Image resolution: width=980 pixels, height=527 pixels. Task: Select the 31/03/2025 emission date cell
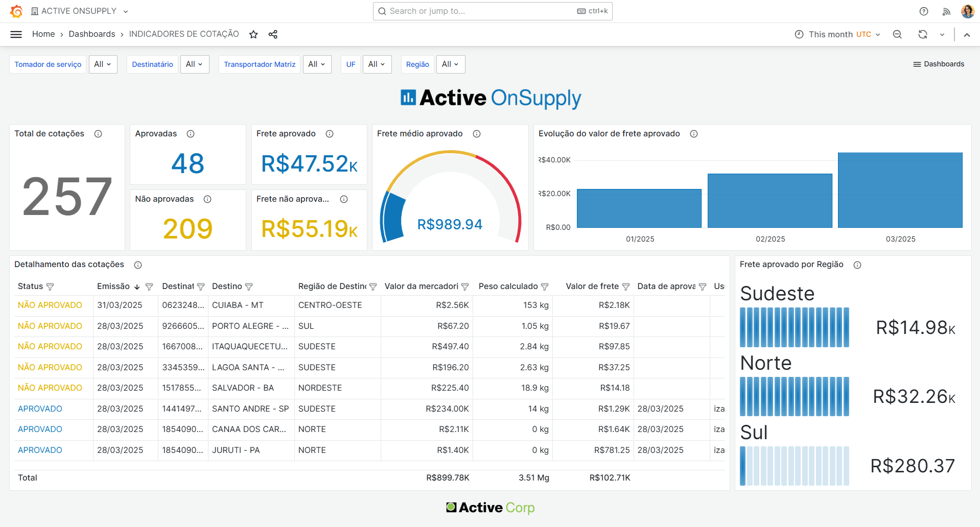[125, 305]
